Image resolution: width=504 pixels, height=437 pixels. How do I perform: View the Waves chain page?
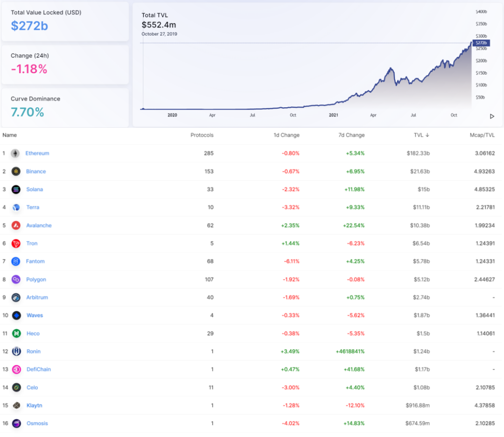pos(35,315)
